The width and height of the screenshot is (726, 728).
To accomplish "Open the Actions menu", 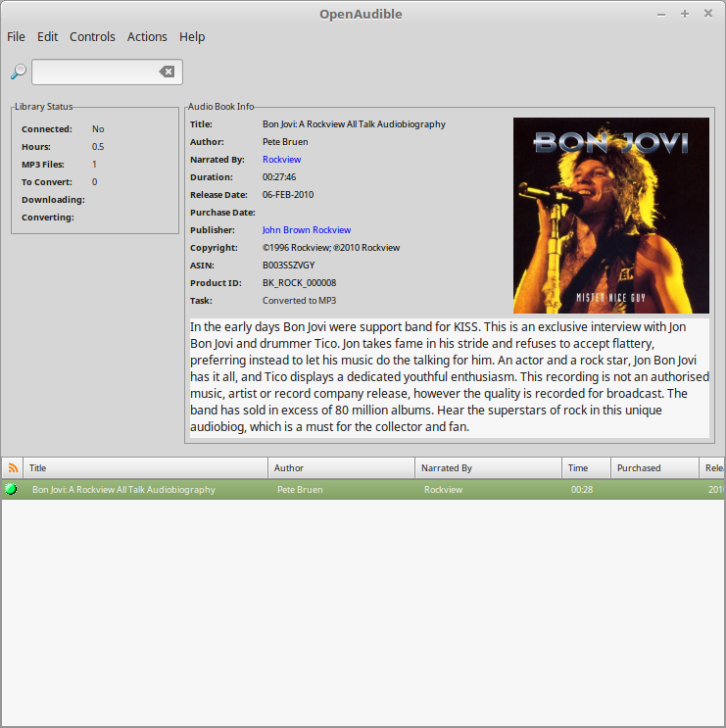I will coord(147,36).
